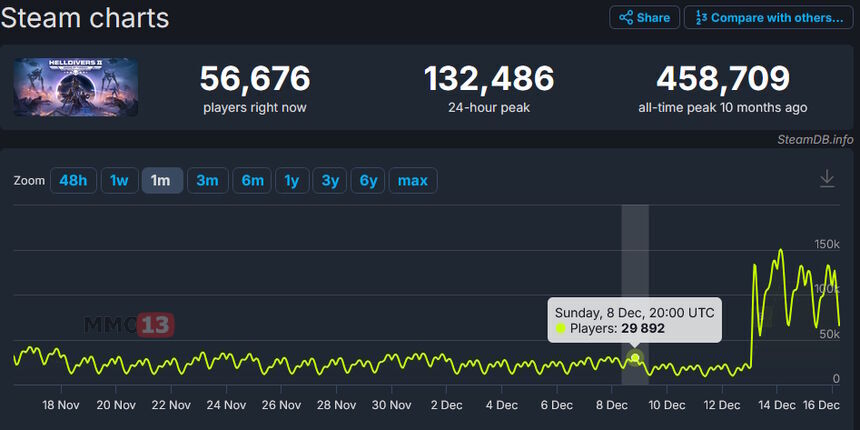Click the Steam charts heading
The image size is (860, 430).
click(85, 18)
